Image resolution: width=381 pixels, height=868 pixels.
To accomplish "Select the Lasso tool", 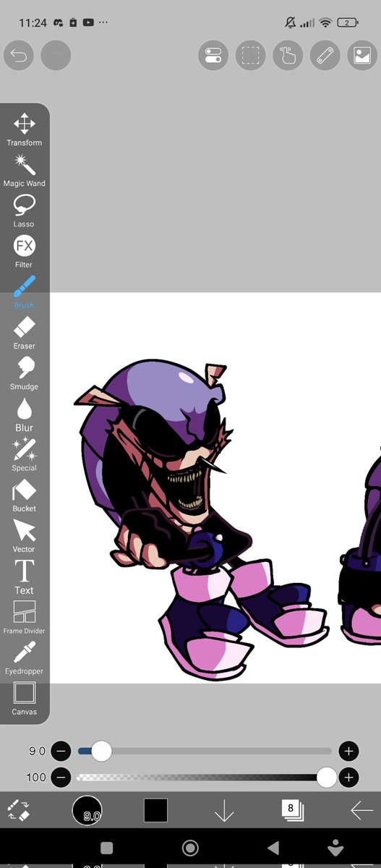I will [25, 211].
